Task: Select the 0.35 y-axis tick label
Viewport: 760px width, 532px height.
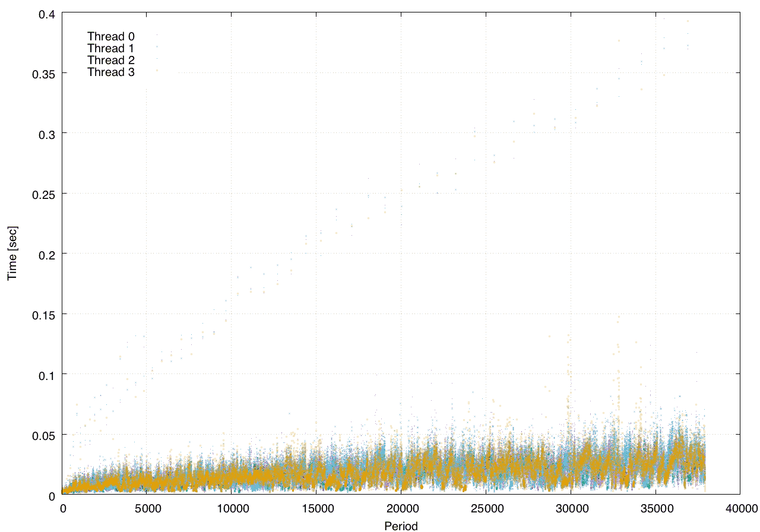Action: coord(44,73)
